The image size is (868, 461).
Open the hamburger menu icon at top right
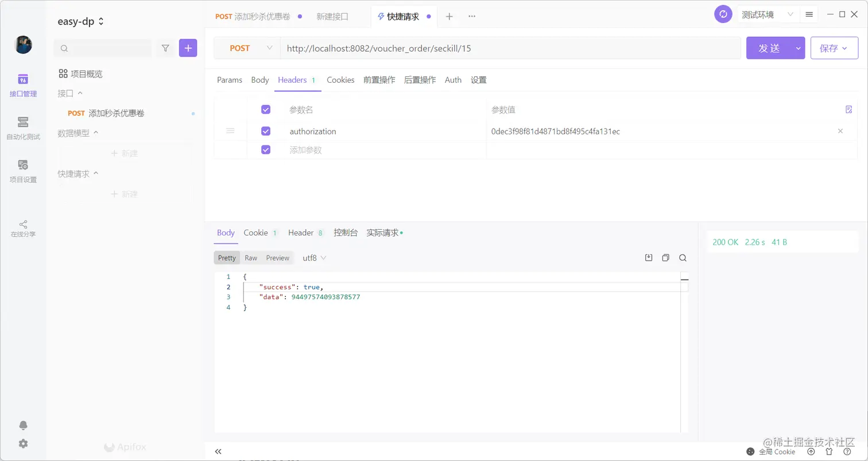click(x=809, y=14)
